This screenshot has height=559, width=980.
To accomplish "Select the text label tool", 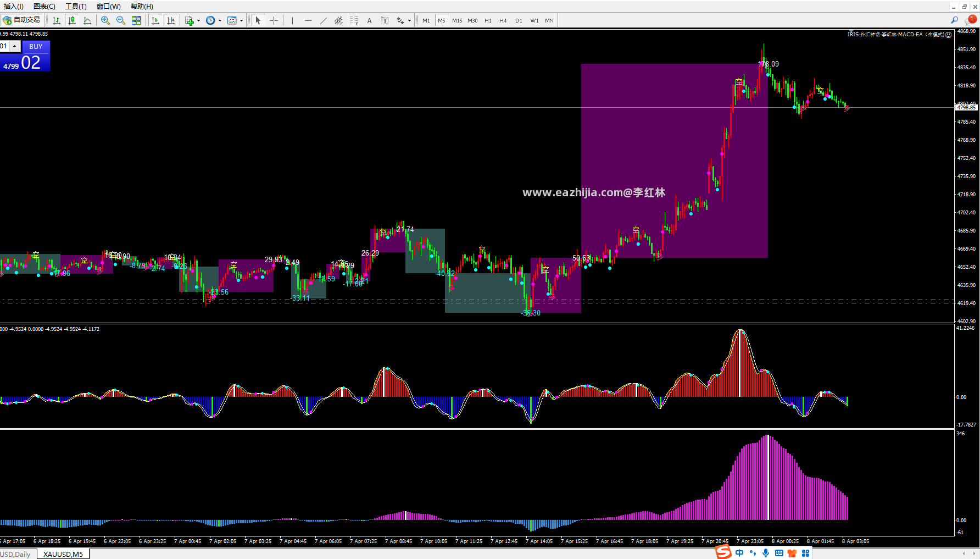I will tap(385, 20).
